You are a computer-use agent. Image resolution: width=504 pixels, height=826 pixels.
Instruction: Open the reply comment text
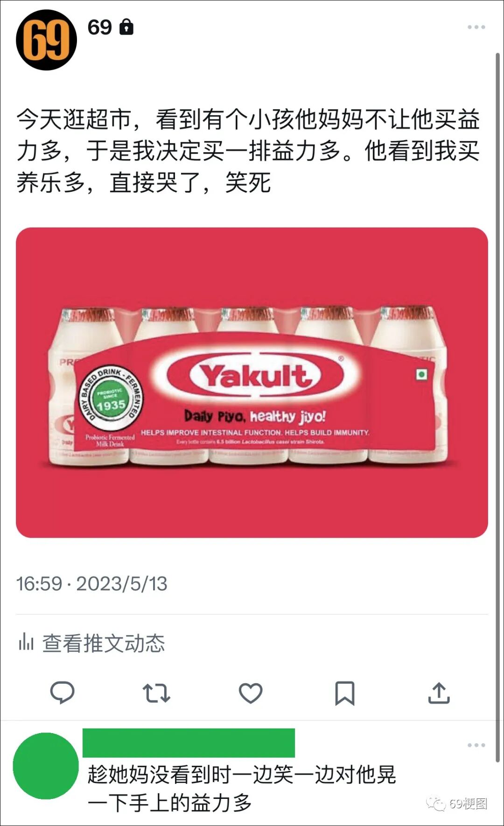click(x=242, y=789)
